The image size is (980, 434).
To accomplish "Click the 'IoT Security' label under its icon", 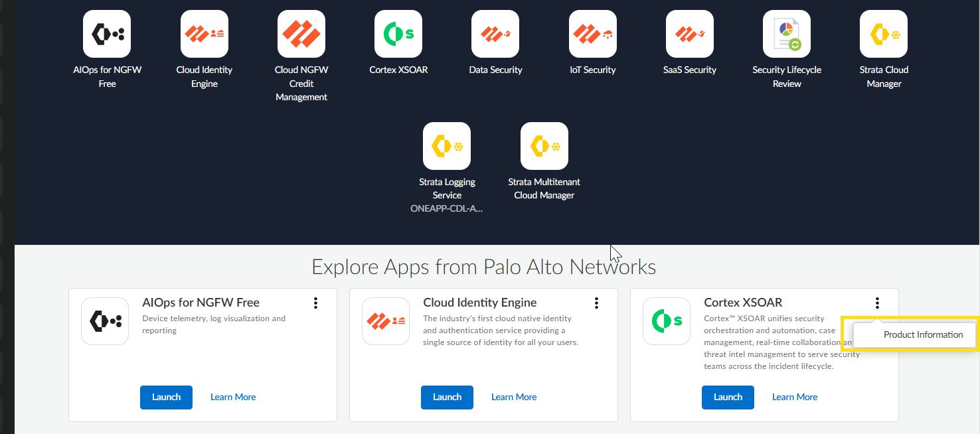I will coord(593,70).
